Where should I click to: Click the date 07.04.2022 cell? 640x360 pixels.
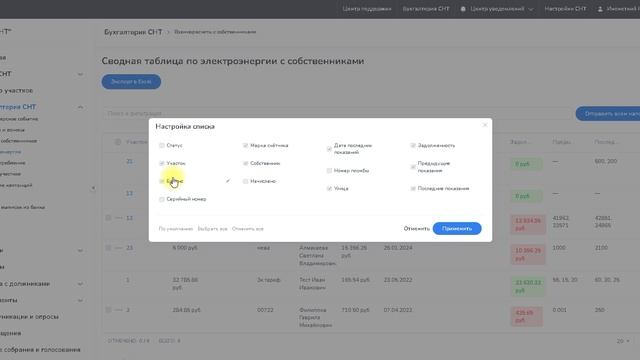click(398, 310)
